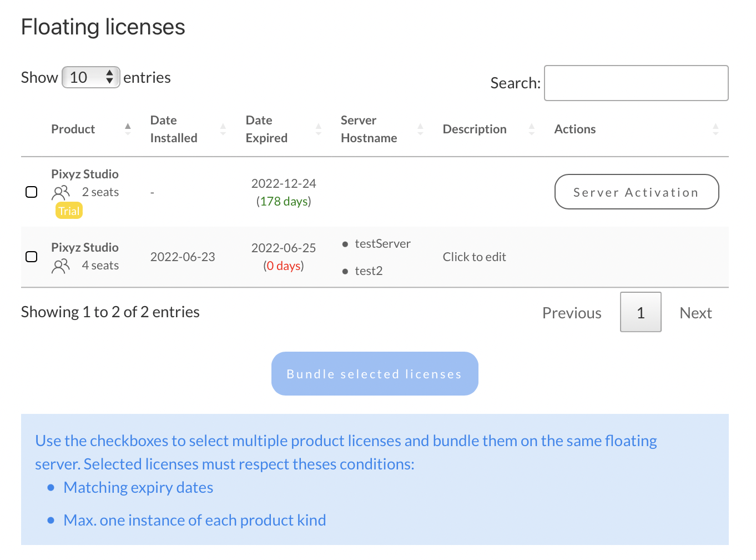The image size is (756, 560).
Task: Click the testServer hostname entry
Action: (382, 243)
